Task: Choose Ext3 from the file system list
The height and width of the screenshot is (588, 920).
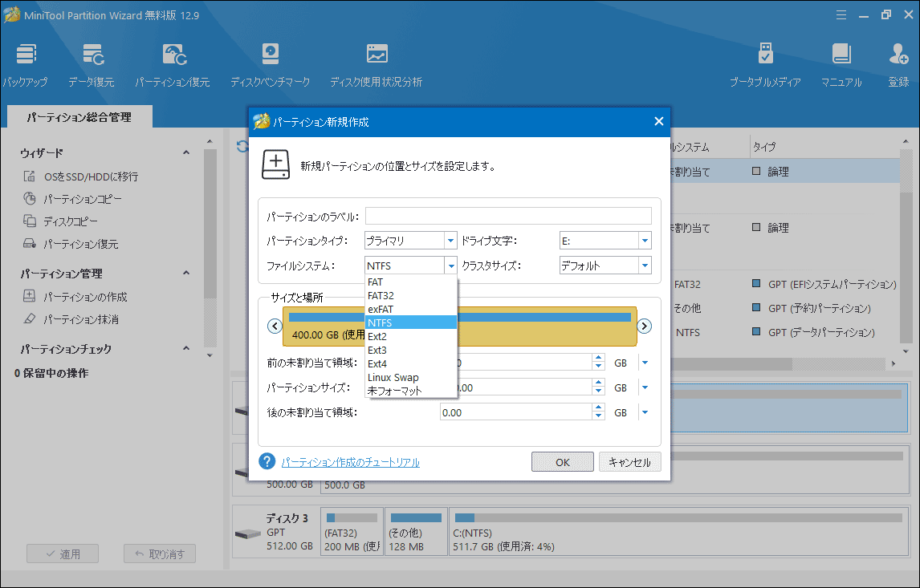Action: (x=411, y=350)
